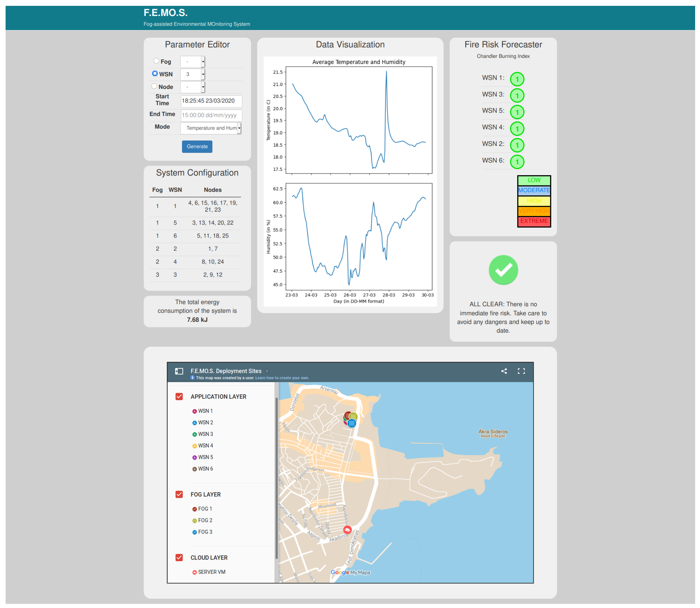Click the Generate button
This screenshot has height=608, width=700.
197,147
